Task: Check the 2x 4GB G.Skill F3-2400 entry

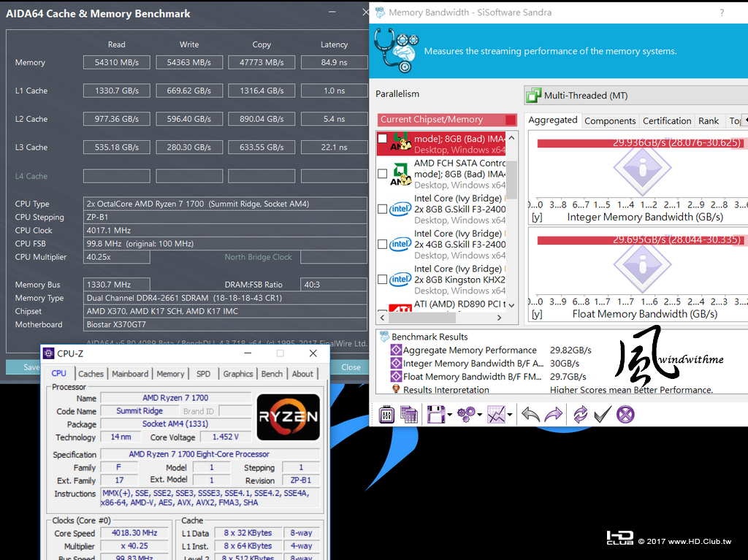Action: (382, 245)
